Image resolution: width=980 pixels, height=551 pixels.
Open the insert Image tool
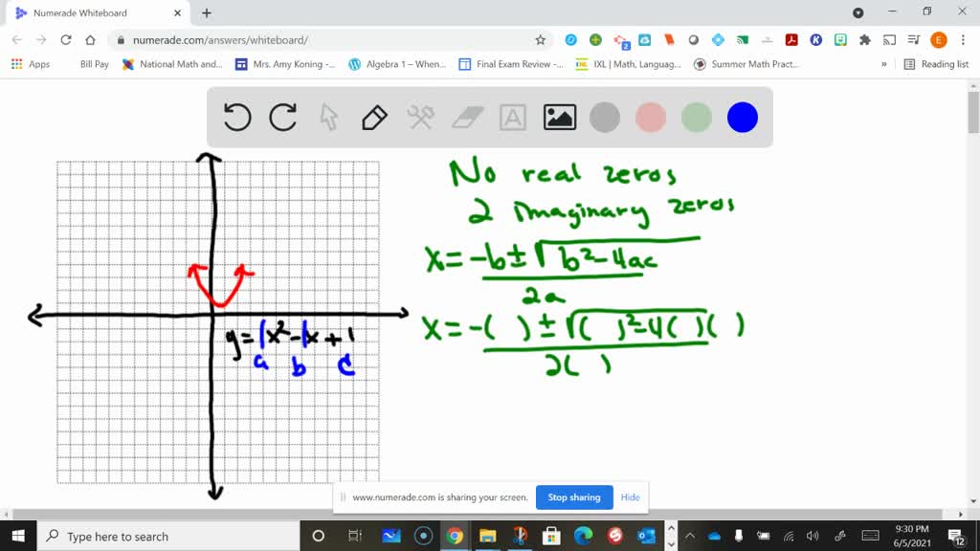click(x=560, y=117)
